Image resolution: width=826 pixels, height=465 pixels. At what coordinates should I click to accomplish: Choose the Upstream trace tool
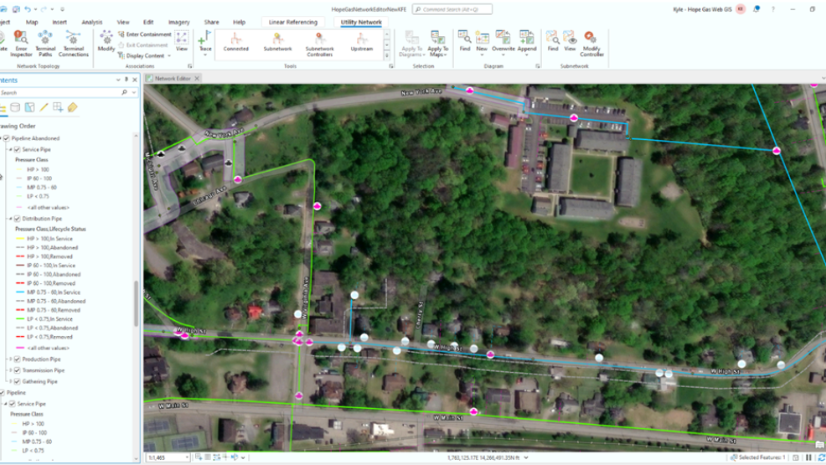pos(362,42)
